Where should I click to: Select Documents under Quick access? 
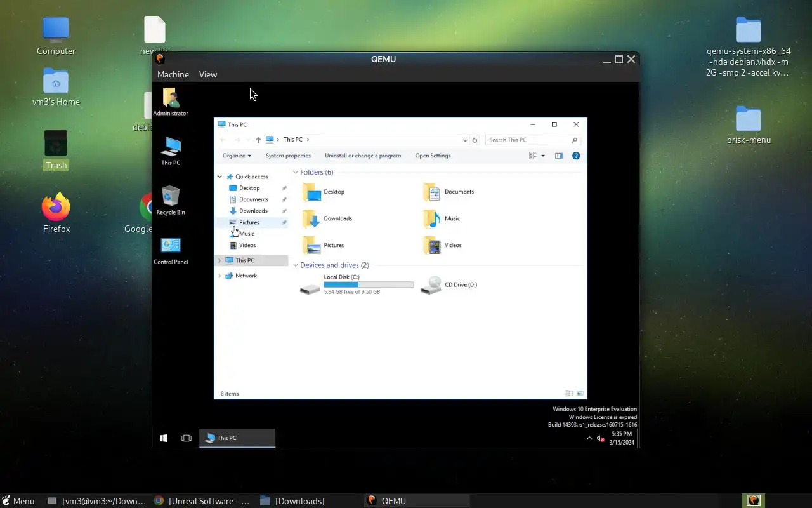[x=254, y=199]
